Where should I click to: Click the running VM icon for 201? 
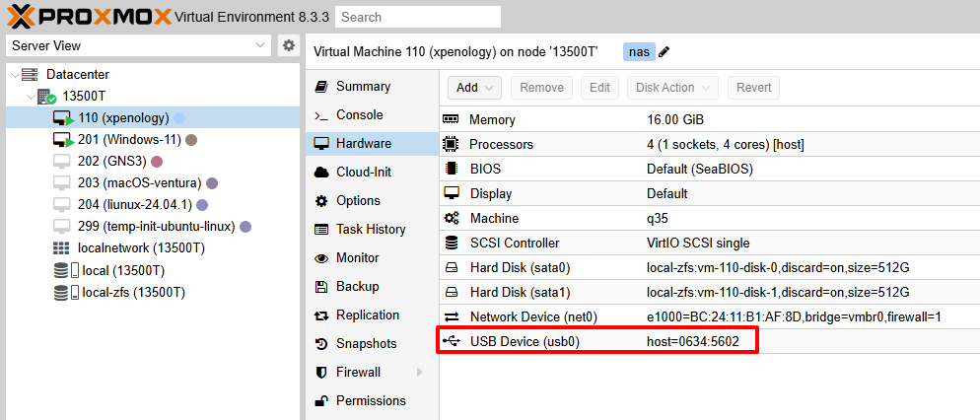pyautogui.click(x=63, y=139)
